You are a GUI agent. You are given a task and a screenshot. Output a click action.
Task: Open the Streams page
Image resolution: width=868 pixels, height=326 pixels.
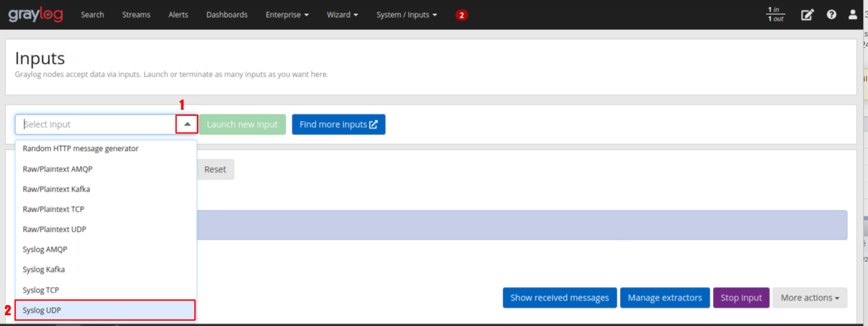pos(136,15)
